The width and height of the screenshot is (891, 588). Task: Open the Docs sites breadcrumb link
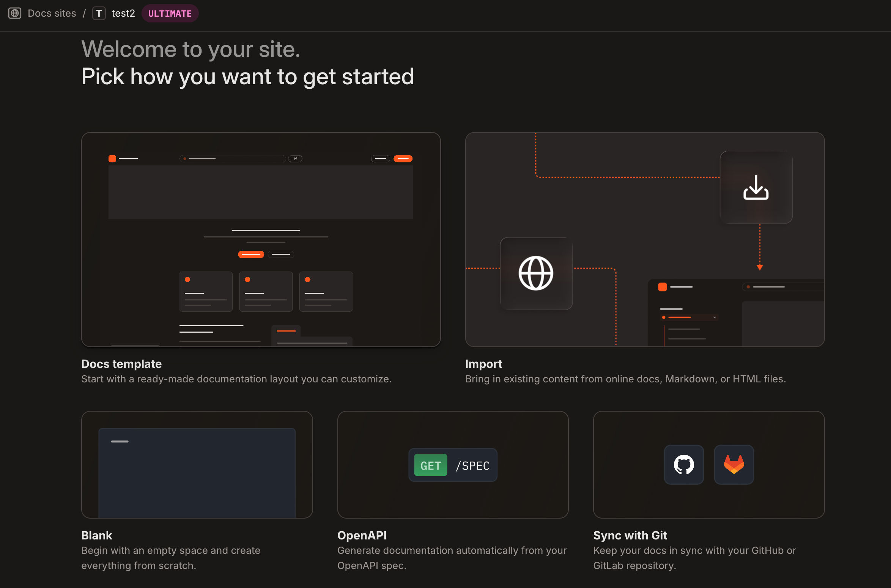tap(52, 13)
